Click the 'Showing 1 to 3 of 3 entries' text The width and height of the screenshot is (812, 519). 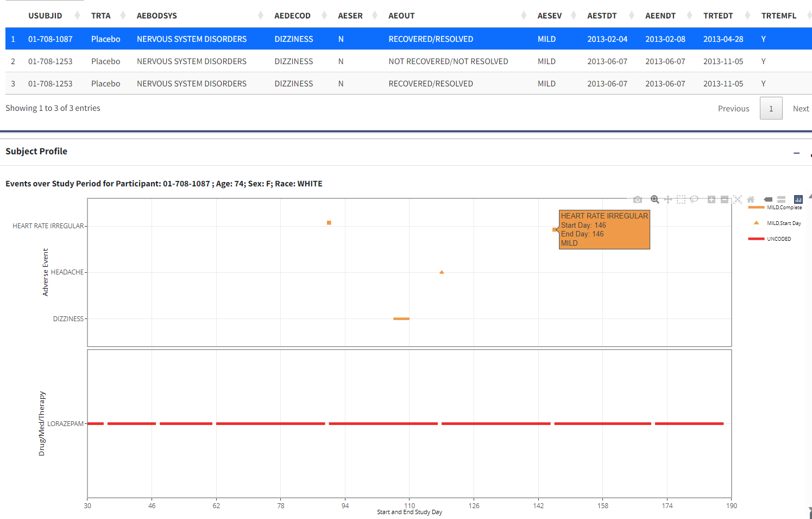(53, 108)
